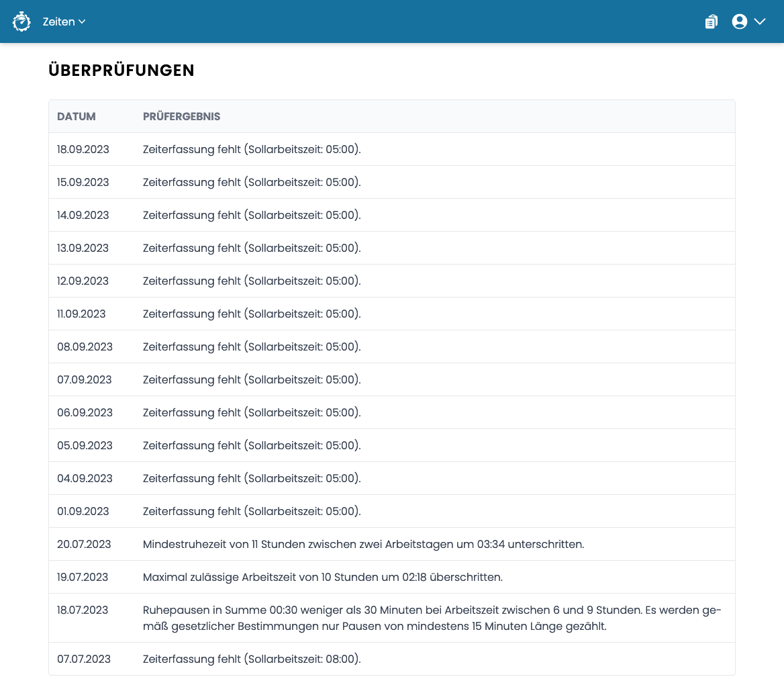This screenshot has height=687, width=784.
Task: Click the Maximal zulässige Arbeitszeit message
Action: (x=323, y=578)
